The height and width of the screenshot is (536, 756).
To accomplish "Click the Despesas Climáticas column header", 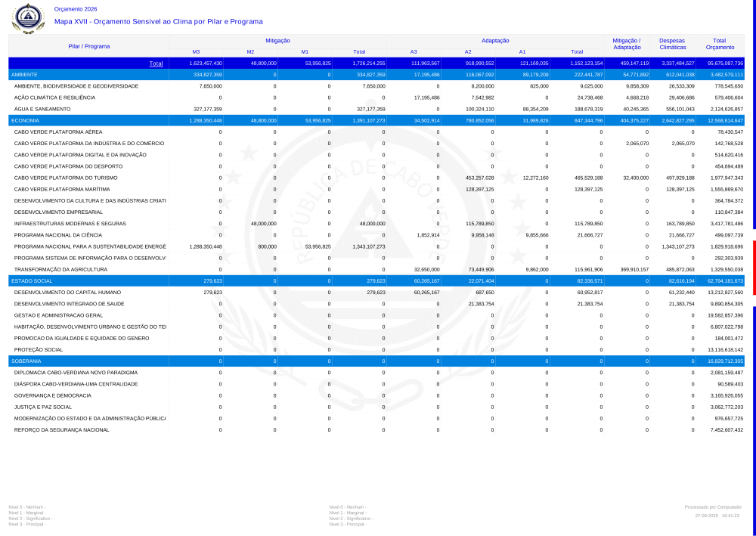I will coord(672,43).
